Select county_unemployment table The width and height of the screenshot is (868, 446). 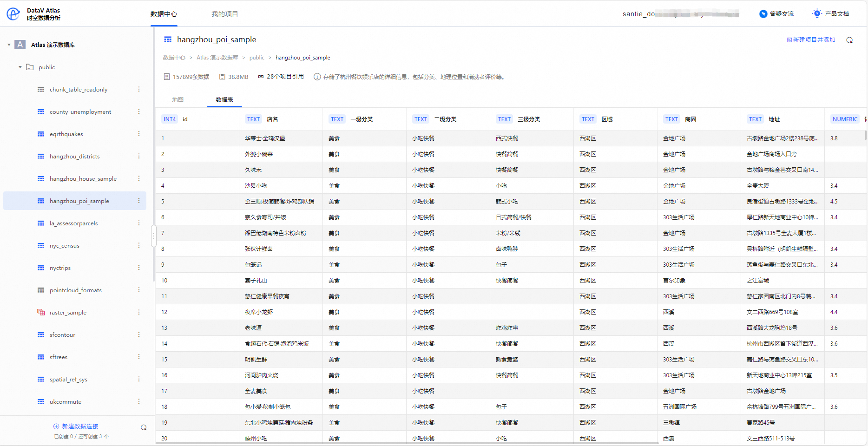pyautogui.click(x=80, y=111)
